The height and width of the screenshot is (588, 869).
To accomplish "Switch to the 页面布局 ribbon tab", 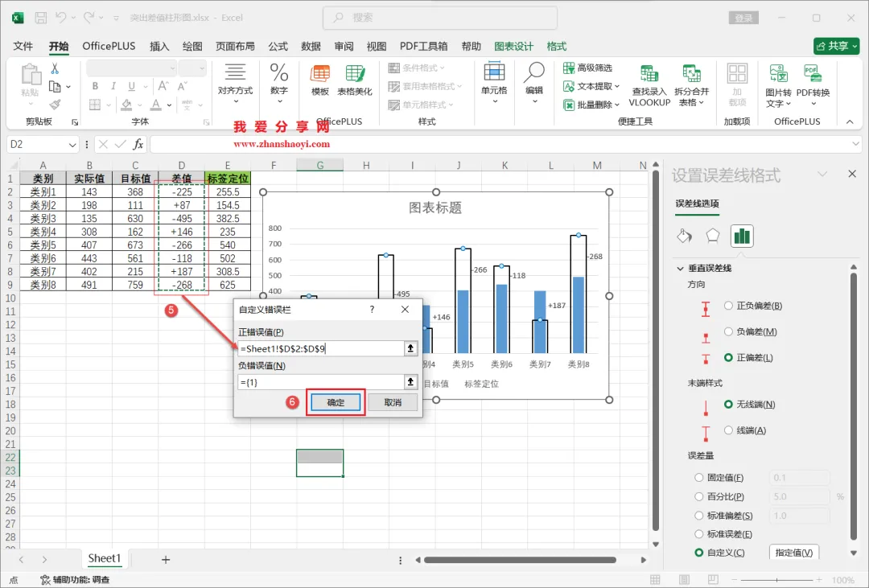I will point(235,46).
